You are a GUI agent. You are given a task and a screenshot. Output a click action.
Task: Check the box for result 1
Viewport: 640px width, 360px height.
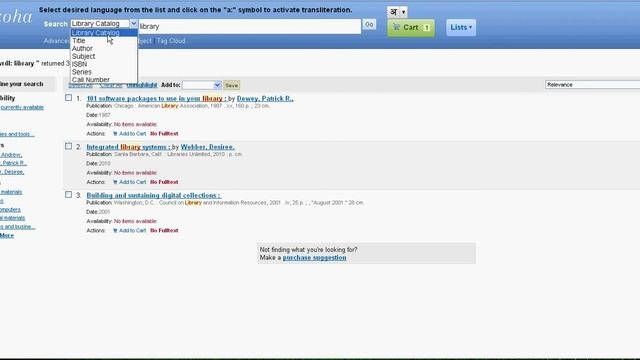[x=69, y=98]
